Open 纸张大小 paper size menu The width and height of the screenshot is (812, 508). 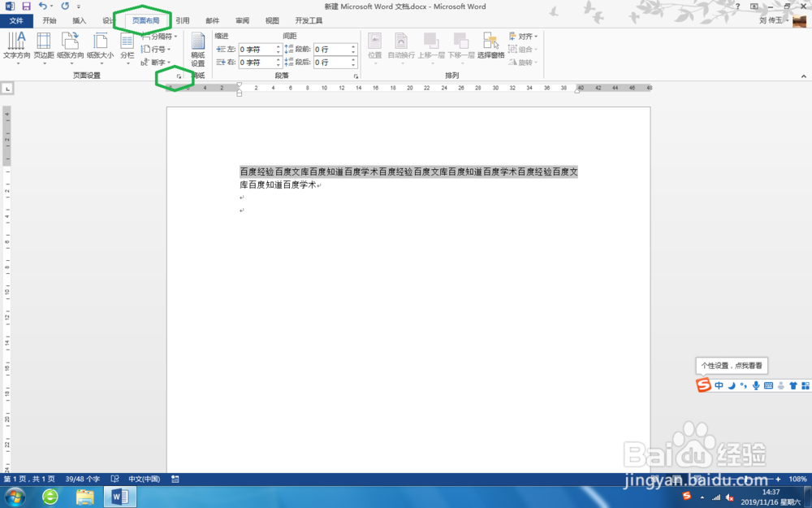click(x=101, y=48)
